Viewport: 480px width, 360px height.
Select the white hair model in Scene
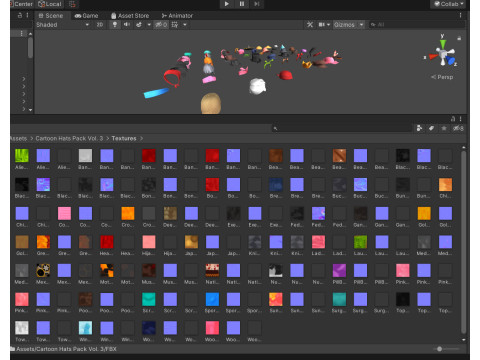coord(257,86)
